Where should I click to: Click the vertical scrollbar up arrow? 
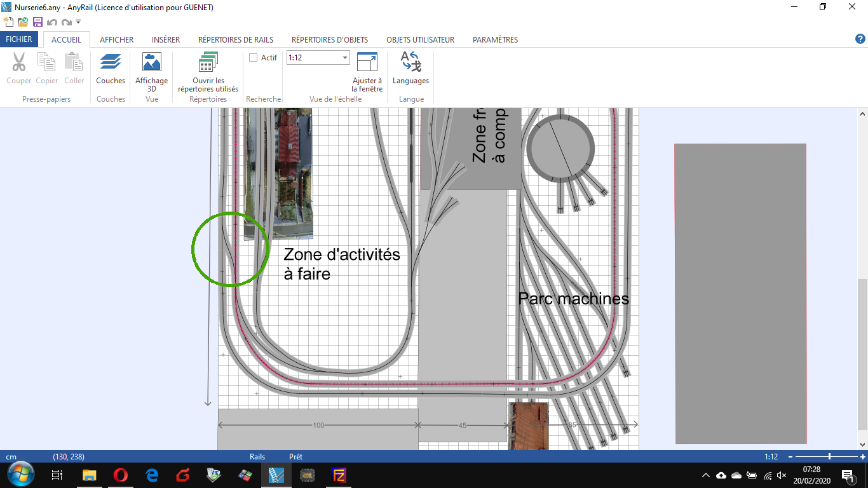[x=862, y=114]
